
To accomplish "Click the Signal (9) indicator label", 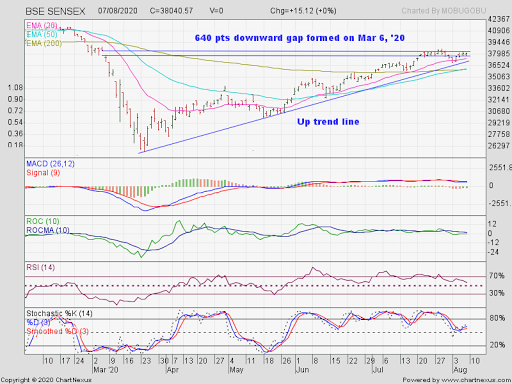I will (x=43, y=173).
